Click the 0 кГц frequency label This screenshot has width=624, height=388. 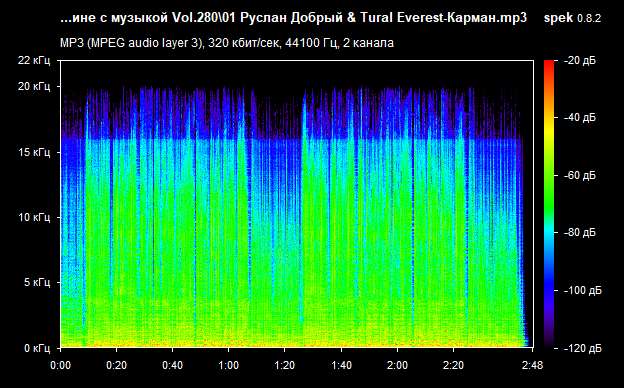pyautogui.click(x=38, y=348)
